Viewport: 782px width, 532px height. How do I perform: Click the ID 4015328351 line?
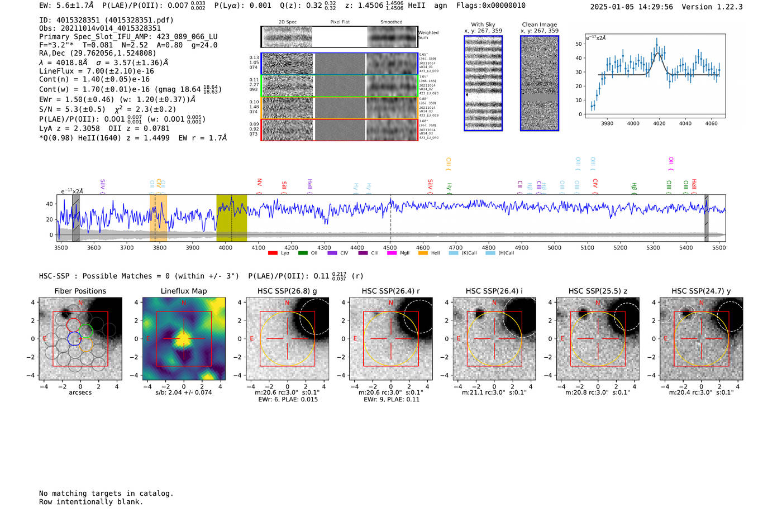[106, 20]
